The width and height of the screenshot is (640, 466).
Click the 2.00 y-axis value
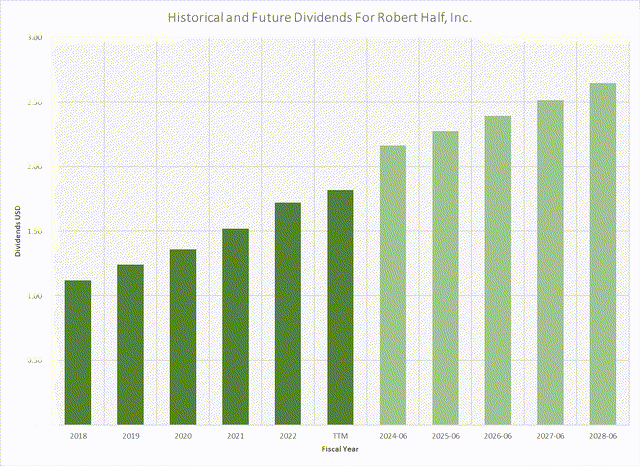tap(35, 167)
